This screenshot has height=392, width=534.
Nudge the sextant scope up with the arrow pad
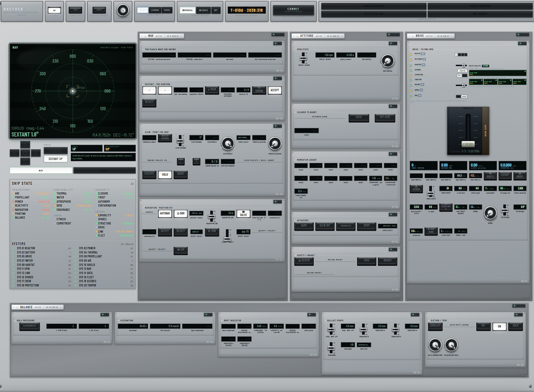[25, 144]
